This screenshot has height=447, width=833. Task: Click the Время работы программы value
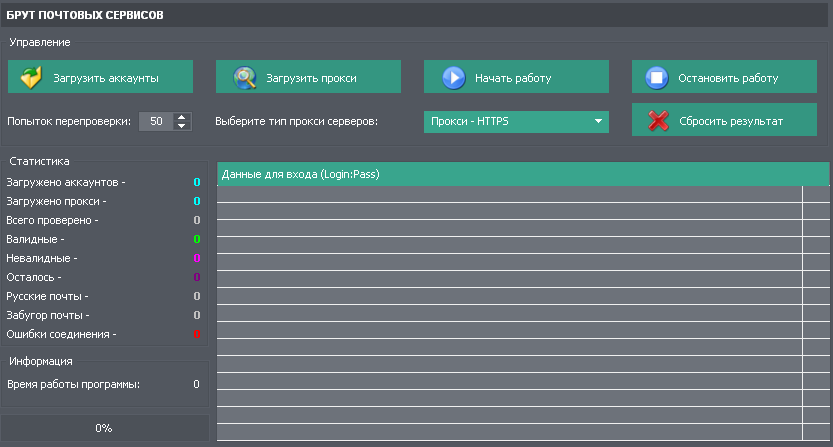(x=196, y=384)
